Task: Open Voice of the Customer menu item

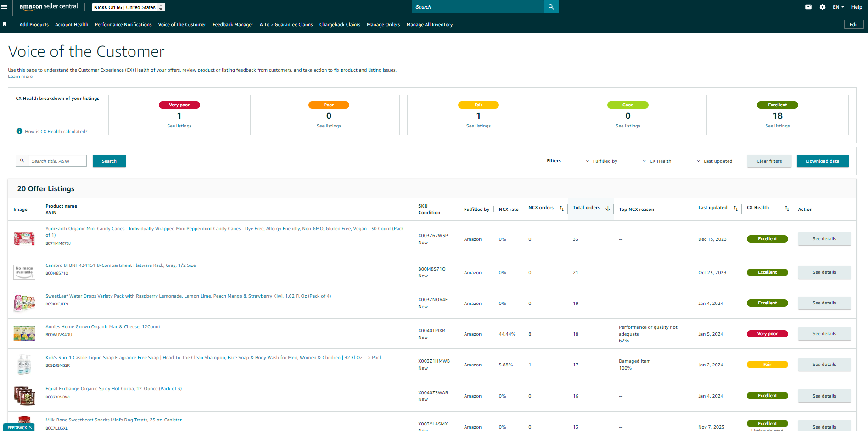Action: click(182, 25)
